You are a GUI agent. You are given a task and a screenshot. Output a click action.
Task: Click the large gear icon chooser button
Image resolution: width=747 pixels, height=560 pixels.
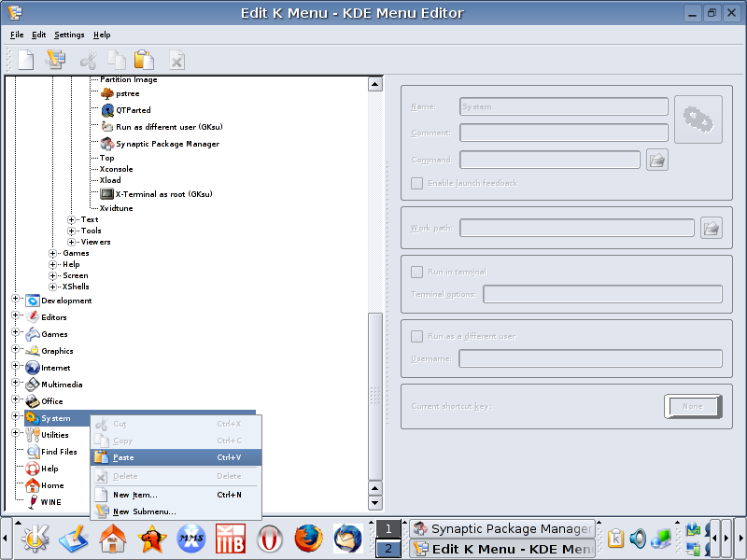pyautogui.click(x=698, y=119)
